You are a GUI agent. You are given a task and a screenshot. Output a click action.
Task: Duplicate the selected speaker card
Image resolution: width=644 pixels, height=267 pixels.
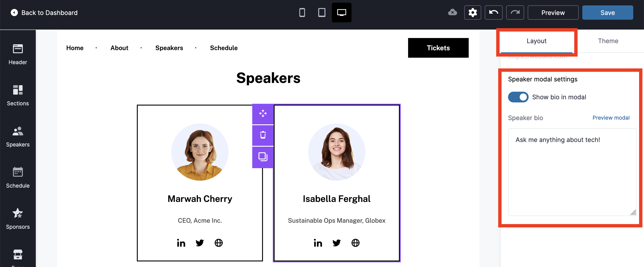[263, 157]
